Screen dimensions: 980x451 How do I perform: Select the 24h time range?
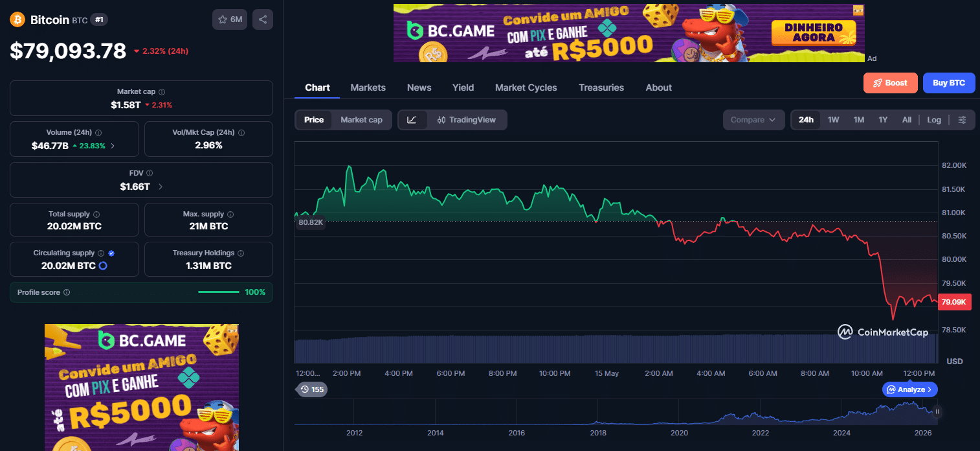coord(806,120)
